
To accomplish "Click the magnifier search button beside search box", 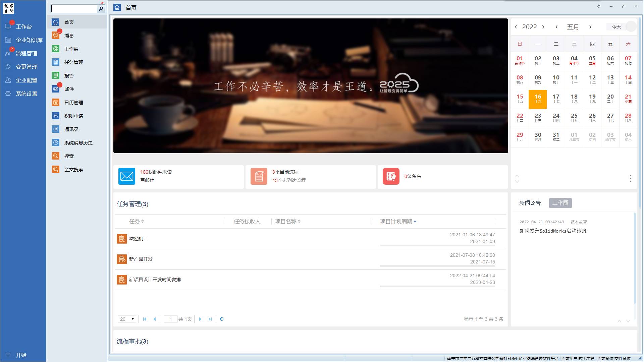I will tap(101, 9).
